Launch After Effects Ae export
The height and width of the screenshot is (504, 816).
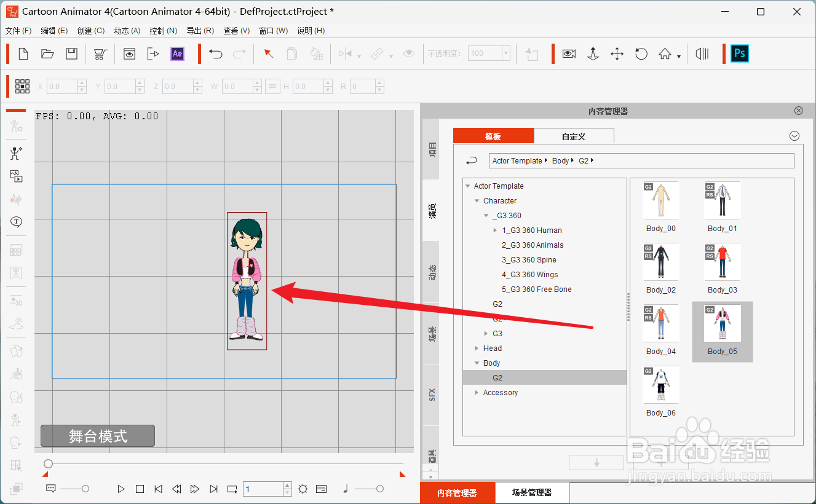click(177, 54)
